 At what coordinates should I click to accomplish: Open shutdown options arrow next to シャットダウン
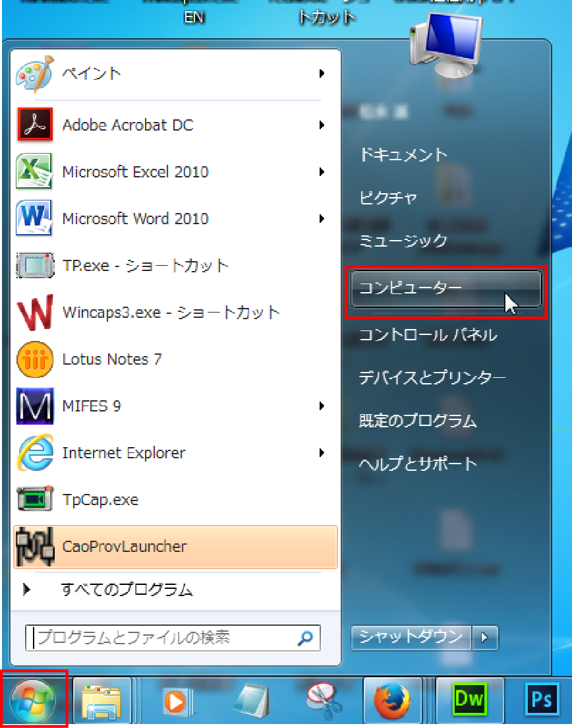point(485,637)
